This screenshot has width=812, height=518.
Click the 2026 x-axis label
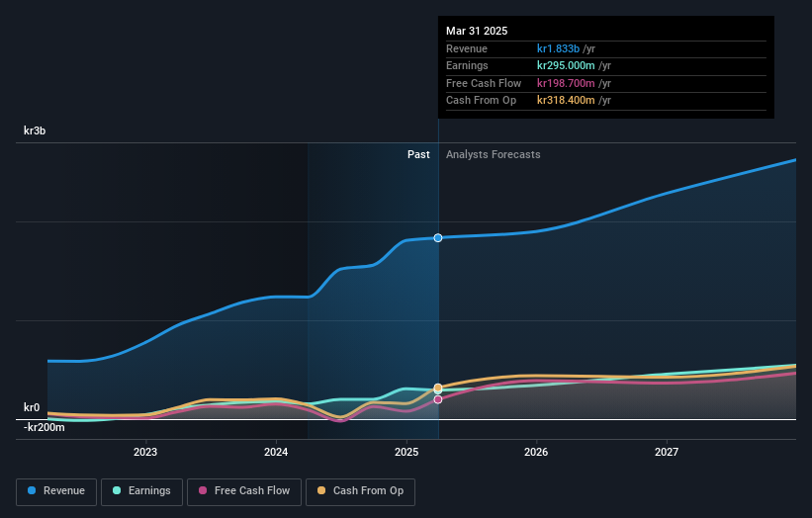pyautogui.click(x=536, y=452)
